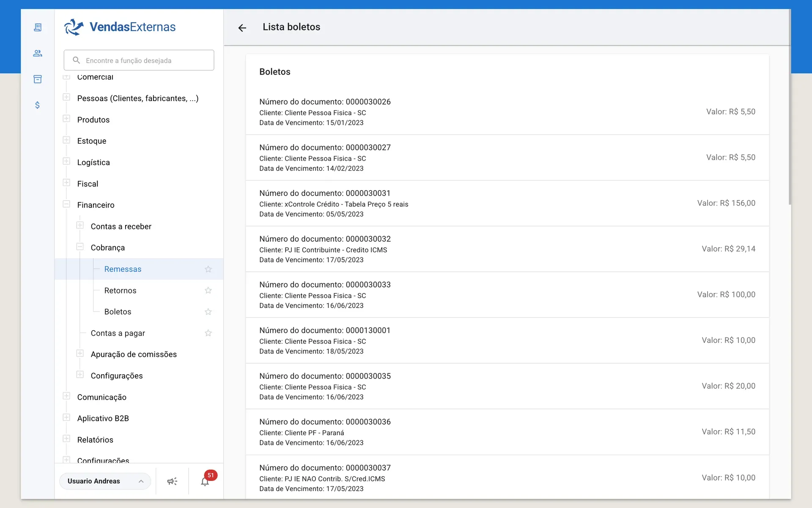
Task: Open boleto document 0000030031
Action: (507, 203)
